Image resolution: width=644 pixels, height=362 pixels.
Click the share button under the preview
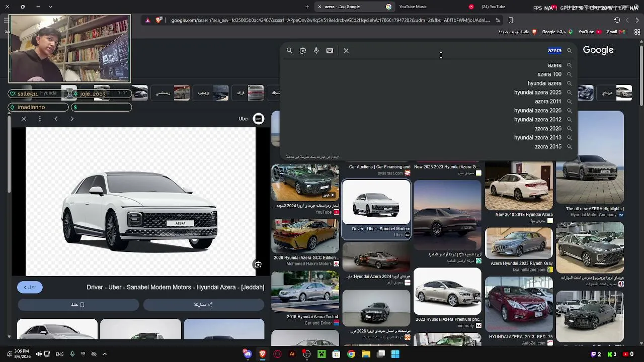pyautogui.click(x=204, y=304)
